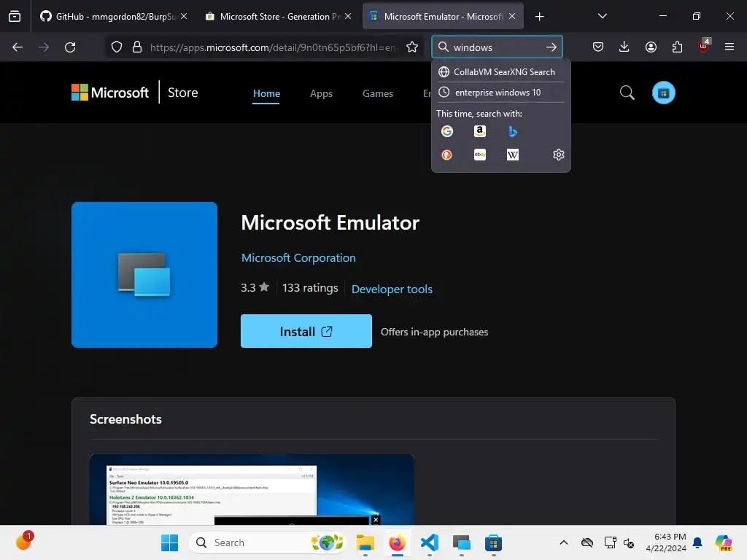Click the Store header link
Image resolution: width=747 pixels, height=560 pixels.
point(182,93)
